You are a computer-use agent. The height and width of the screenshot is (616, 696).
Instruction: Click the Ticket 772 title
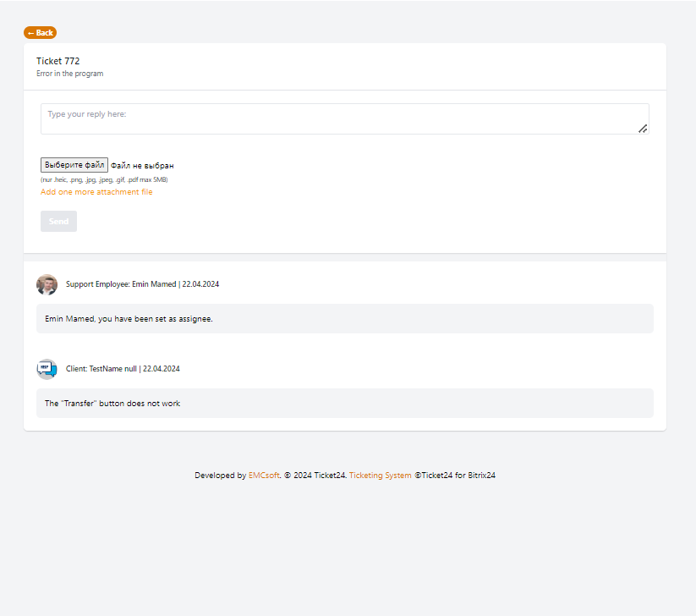tap(58, 61)
